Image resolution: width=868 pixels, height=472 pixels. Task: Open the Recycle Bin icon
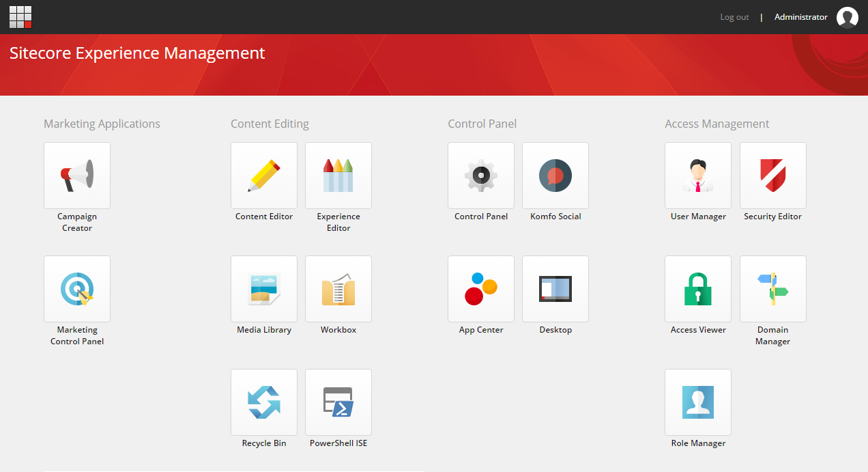[264, 402]
